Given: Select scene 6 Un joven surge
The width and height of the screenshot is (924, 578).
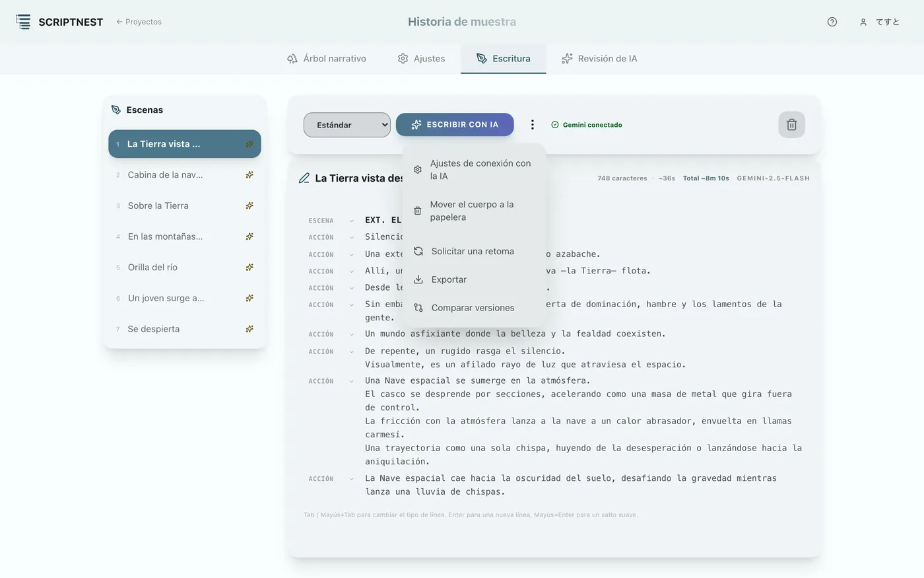Looking at the screenshot, I should 185,298.
